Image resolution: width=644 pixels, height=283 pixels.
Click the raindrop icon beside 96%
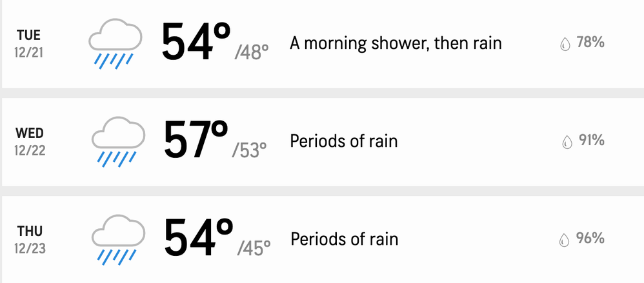coord(565,240)
